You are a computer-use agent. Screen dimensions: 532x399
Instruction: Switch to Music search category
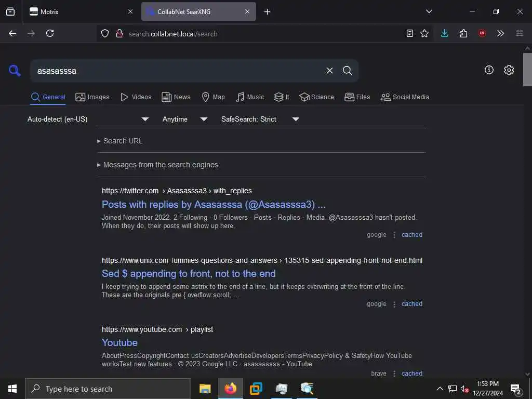250,97
